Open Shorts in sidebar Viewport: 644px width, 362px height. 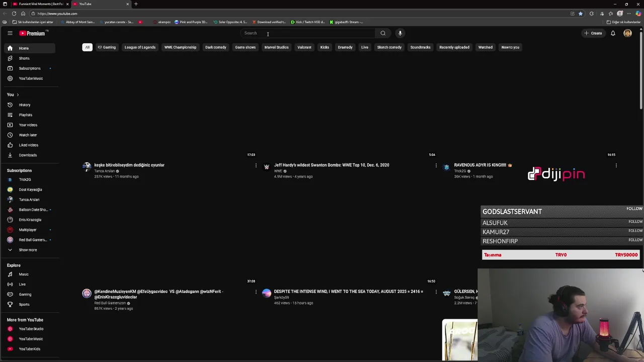[x=30, y=58]
